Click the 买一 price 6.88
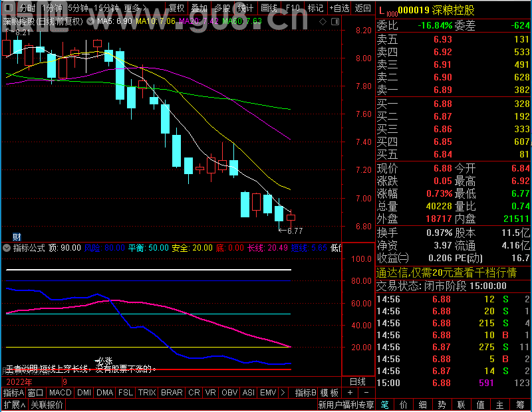The image size is (532, 412). 443,104
